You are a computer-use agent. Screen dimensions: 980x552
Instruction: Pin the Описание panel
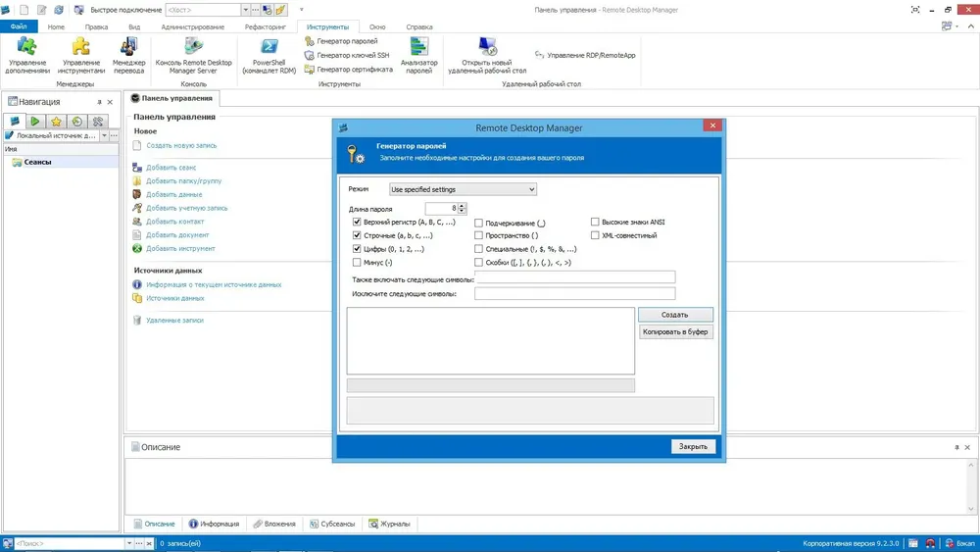(956, 448)
